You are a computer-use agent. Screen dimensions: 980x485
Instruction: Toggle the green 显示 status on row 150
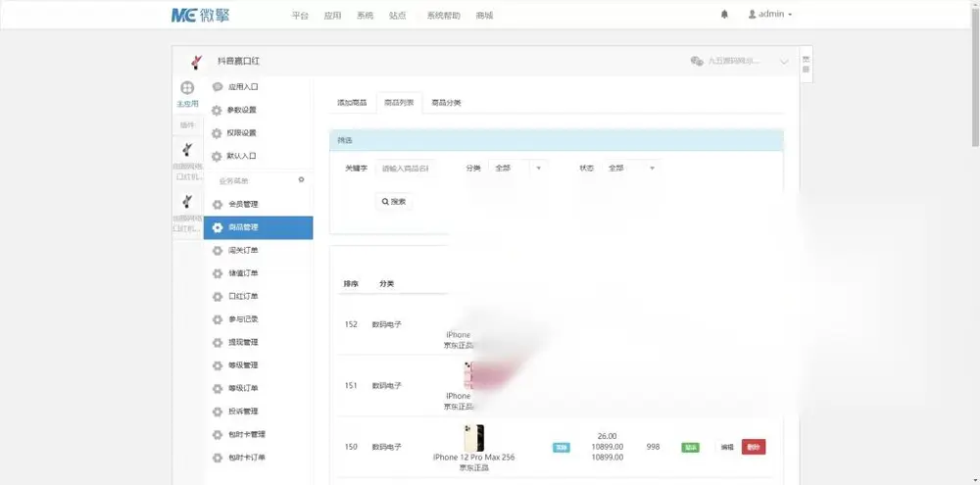(x=690, y=448)
